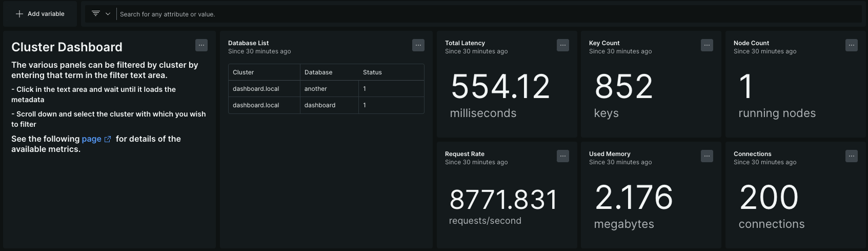The height and width of the screenshot is (251, 868).
Task: Expand the filter dropdown chevron
Action: coord(108,14)
